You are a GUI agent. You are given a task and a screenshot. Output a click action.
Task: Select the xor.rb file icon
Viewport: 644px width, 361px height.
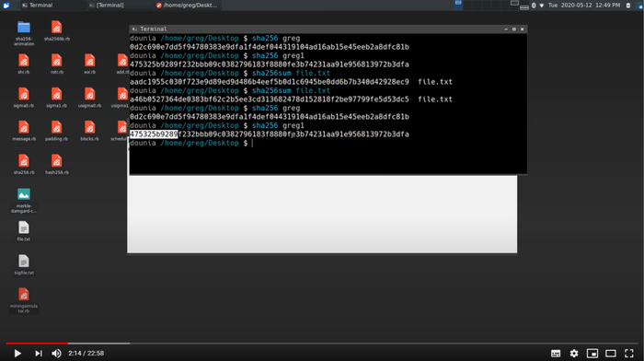click(89, 61)
